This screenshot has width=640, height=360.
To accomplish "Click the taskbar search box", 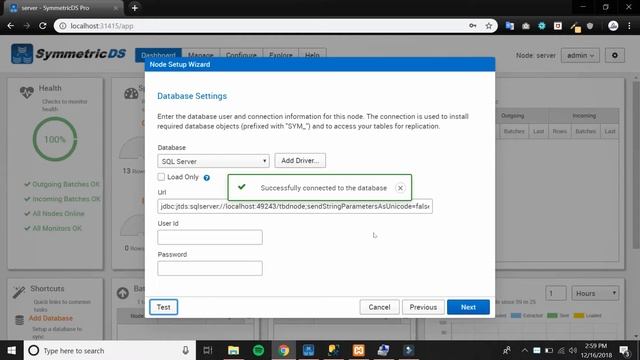I will [x=110, y=350].
